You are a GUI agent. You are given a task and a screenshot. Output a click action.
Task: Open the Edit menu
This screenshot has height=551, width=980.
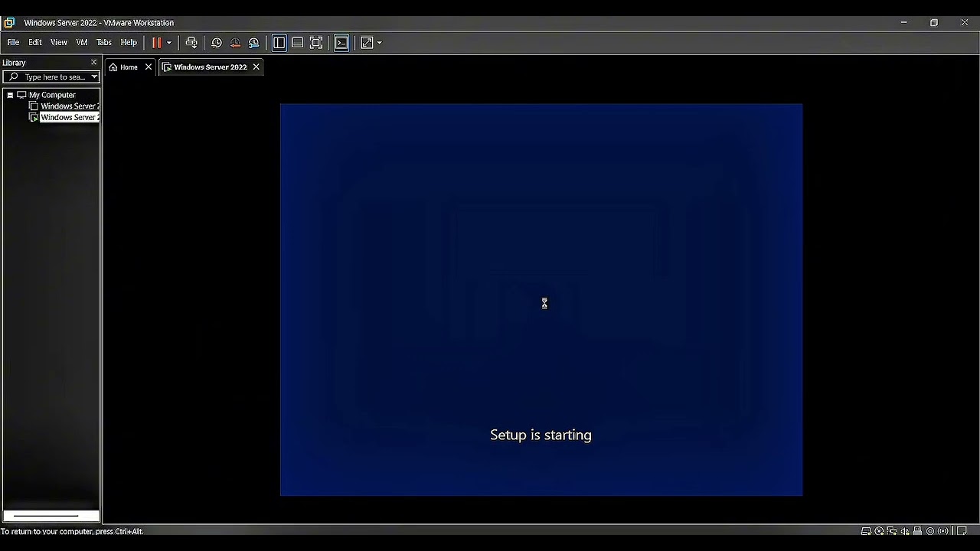(x=35, y=43)
